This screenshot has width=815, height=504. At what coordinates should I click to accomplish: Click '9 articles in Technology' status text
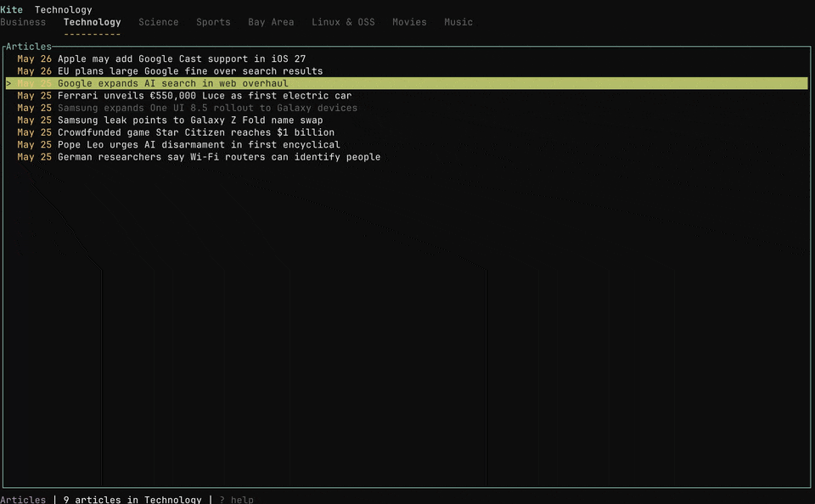[132, 499]
